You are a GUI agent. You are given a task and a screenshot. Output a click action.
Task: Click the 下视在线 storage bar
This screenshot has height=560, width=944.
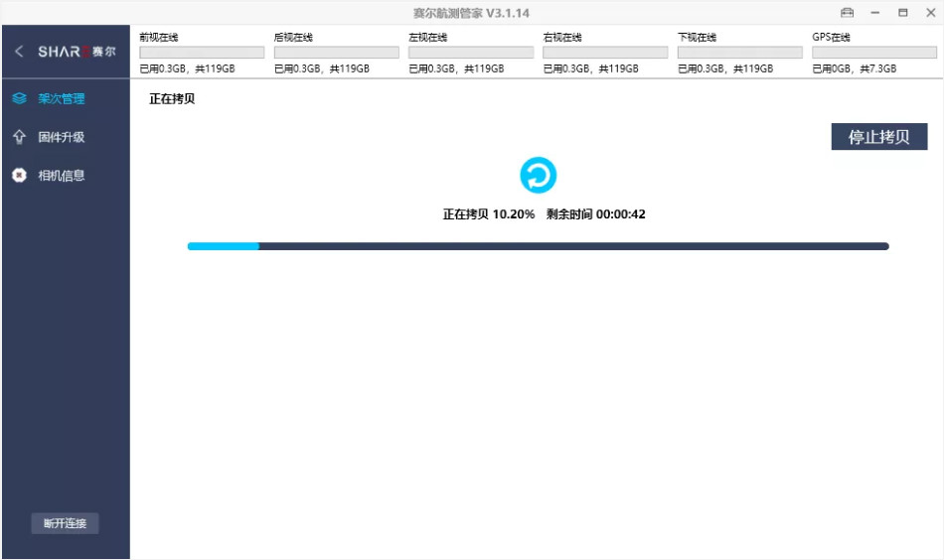click(x=740, y=53)
